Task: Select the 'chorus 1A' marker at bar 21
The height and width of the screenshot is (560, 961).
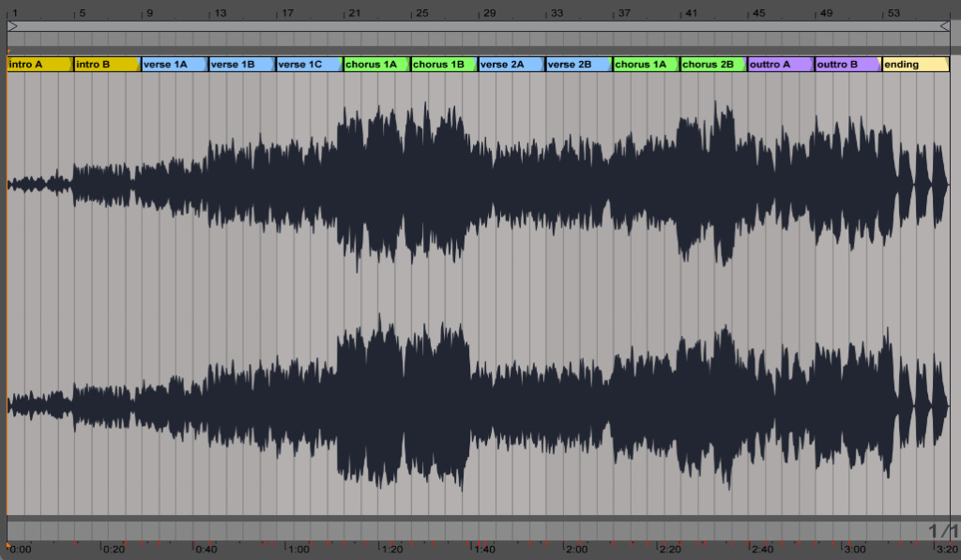Action: click(377, 65)
